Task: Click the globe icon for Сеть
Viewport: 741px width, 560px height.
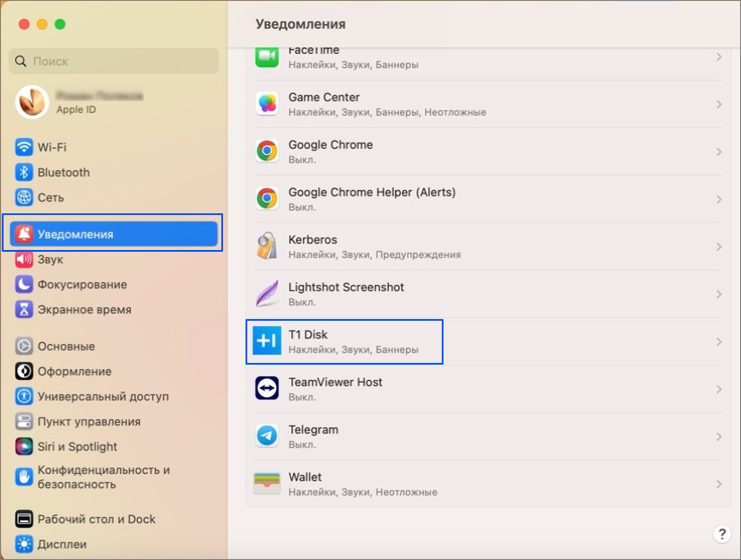Action: (x=23, y=197)
